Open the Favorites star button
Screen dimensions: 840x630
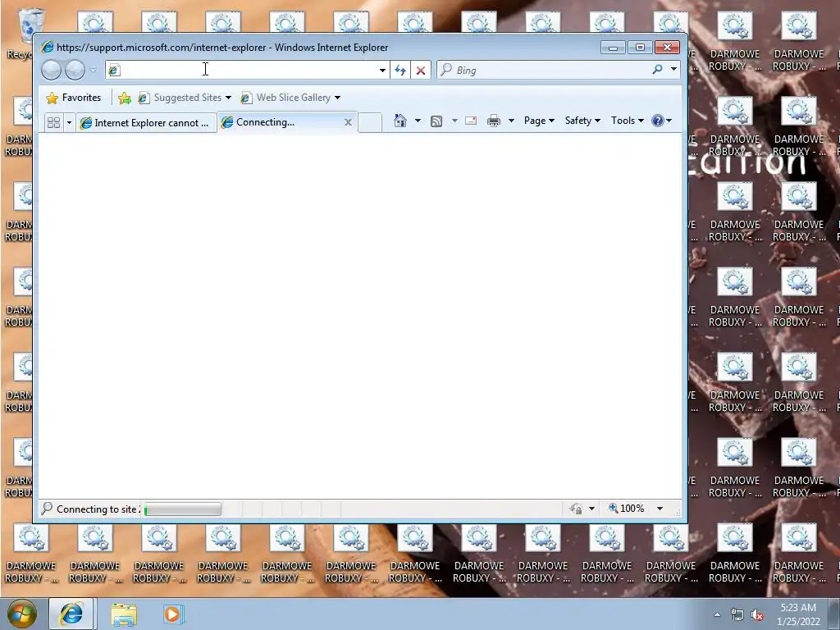(x=73, y=98)
